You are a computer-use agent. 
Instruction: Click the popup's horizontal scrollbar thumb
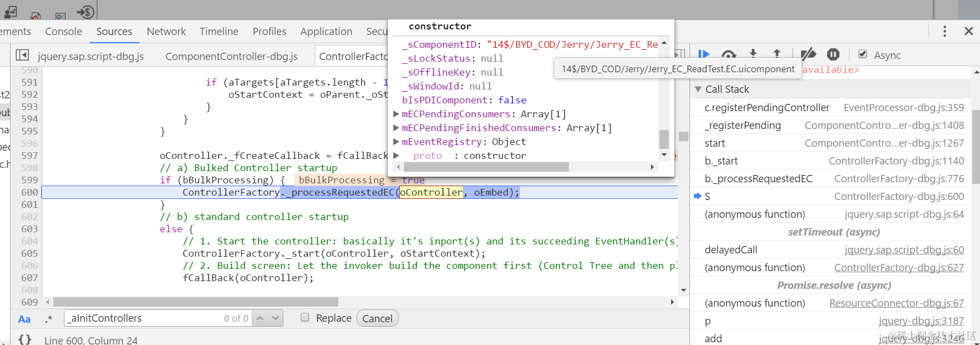click(486, 167)
